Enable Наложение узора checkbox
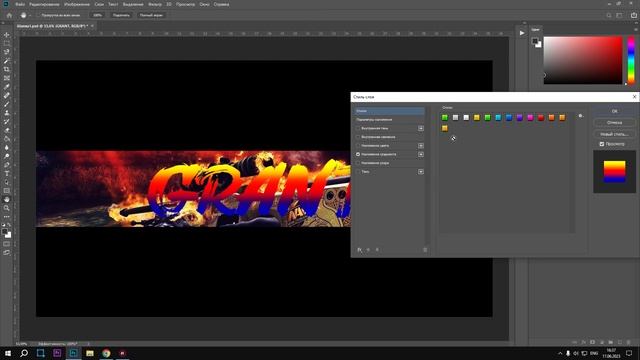 [358, 163]
